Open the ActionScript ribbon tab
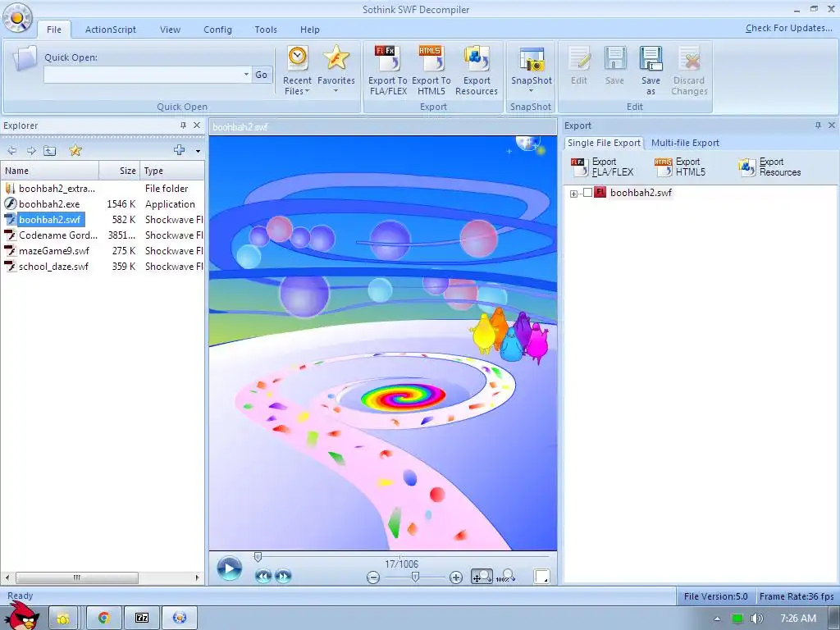The height and width of the screenshot is (630, 840). click(x=111, y=30)
